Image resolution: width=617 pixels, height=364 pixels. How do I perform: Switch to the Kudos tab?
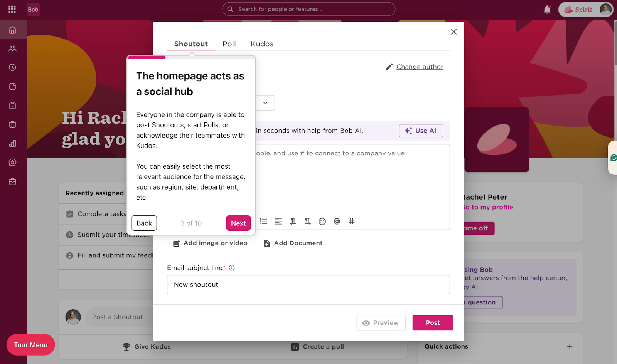point(262,44)
